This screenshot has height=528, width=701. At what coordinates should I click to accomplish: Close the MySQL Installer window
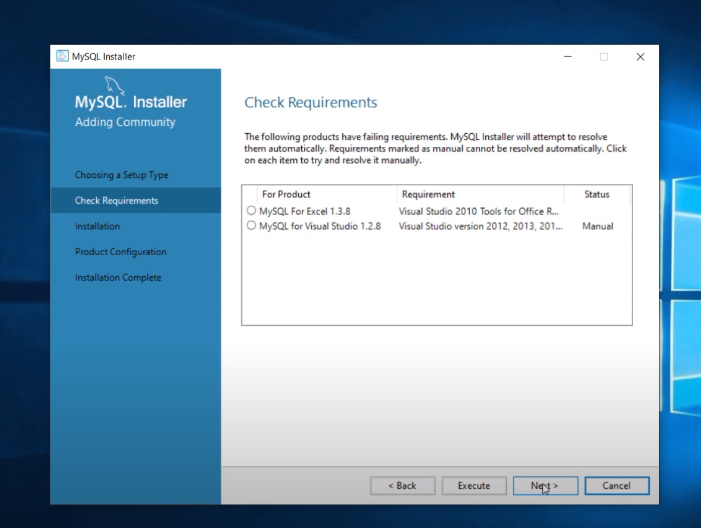click(640, 57)
